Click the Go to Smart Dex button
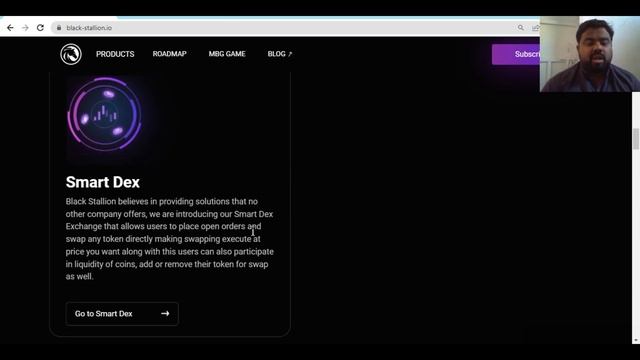The width and height of the screenshot is (640, 360). pyautogui.click(x=122, y=313)
